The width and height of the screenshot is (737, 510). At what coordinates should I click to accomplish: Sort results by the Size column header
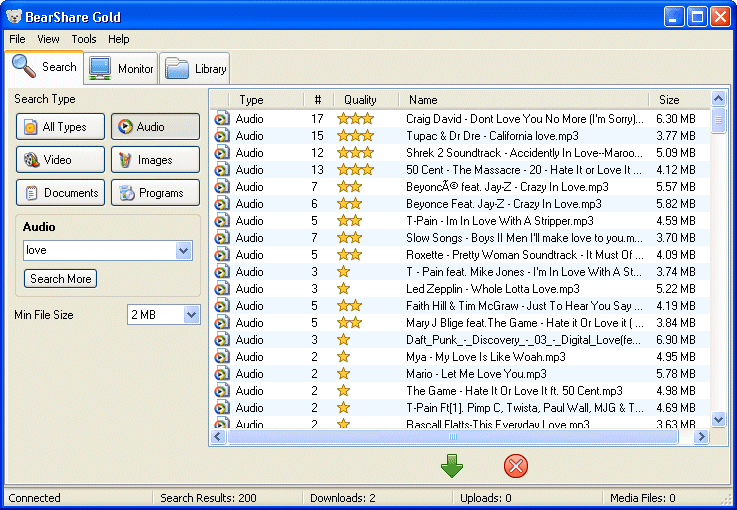click(x=679, y=100)
